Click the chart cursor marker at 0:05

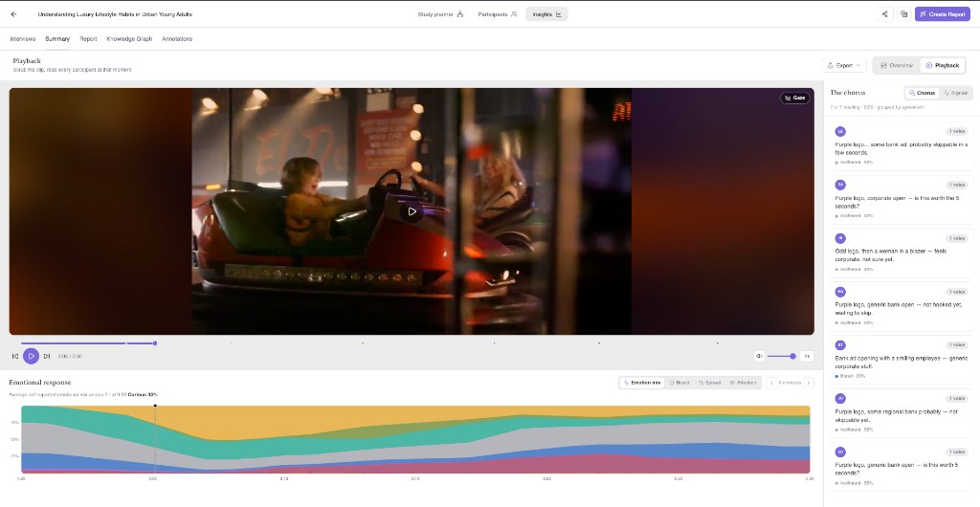(155, 407)
